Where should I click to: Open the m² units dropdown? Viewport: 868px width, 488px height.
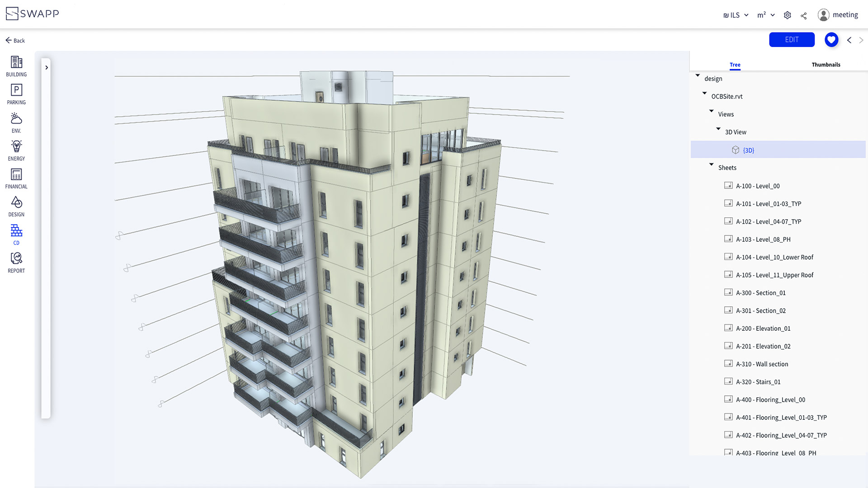pos(766,15)
